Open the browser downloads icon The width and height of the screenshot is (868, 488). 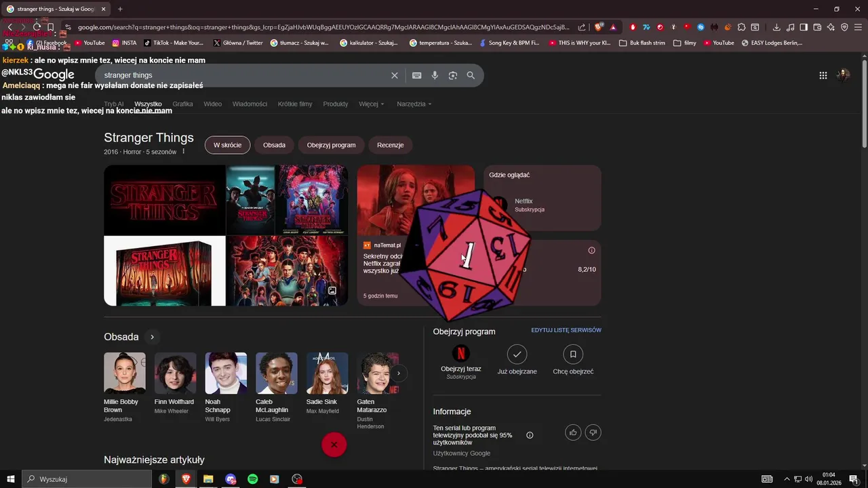(776, 27)
